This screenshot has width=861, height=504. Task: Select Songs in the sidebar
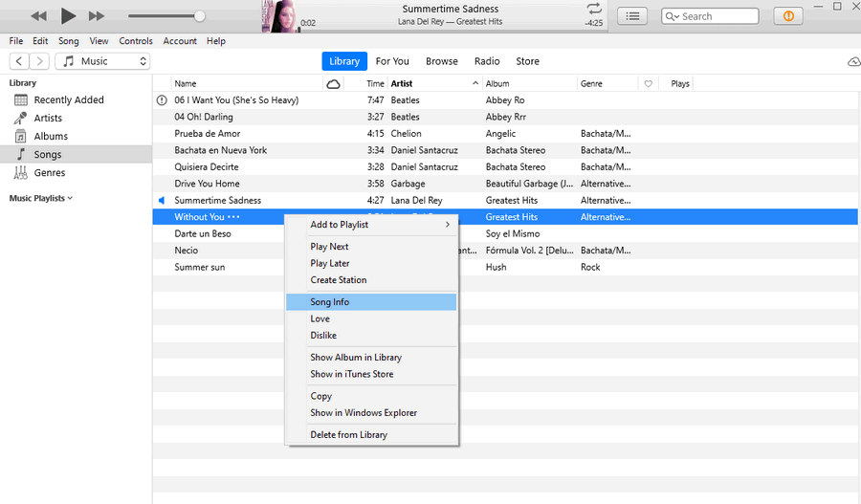click(x=76, y=154)
